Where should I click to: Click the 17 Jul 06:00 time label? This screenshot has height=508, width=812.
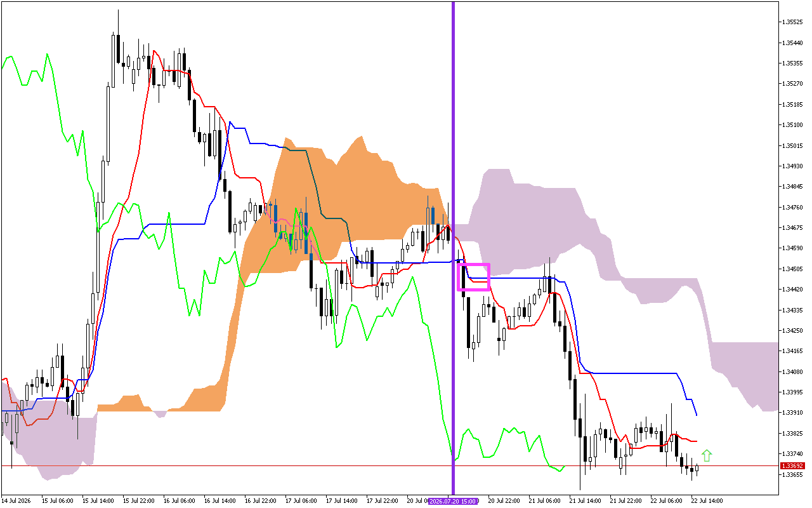click(301, 500)
